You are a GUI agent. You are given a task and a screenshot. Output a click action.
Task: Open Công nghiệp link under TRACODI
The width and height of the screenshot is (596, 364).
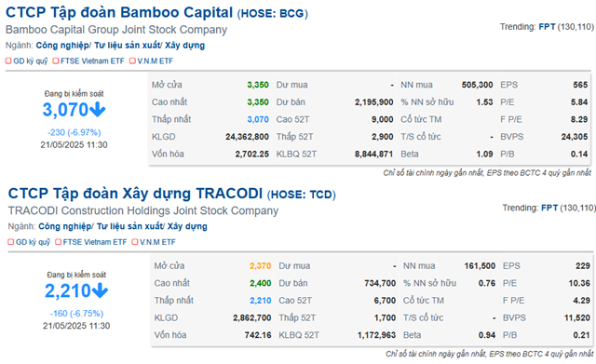coord(65,226)
